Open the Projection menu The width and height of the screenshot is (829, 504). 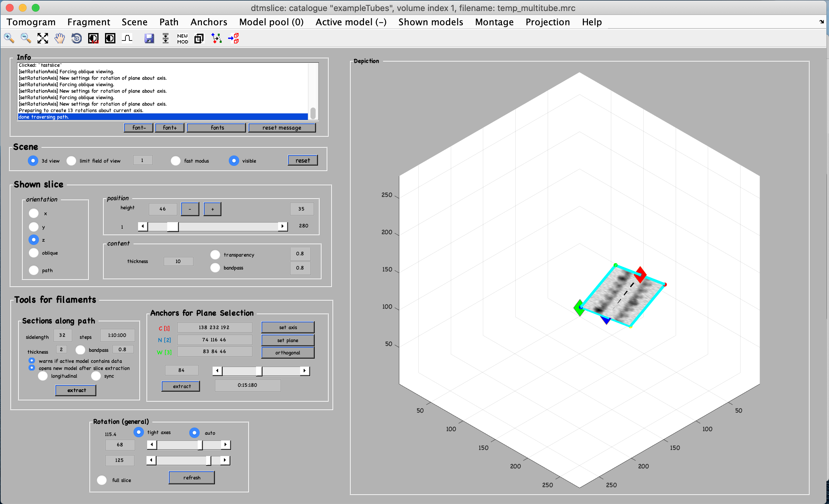tap(548, 22)
